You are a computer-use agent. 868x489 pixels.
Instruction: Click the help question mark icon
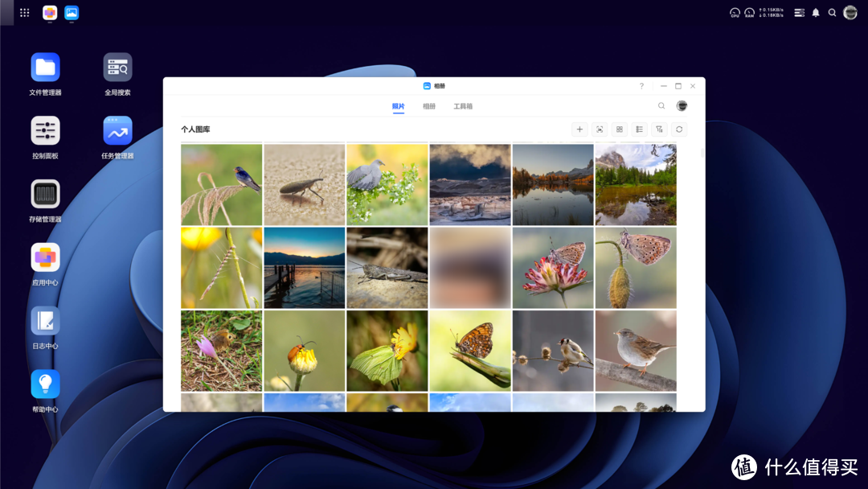pyautogui.click(x=641, y=86)
